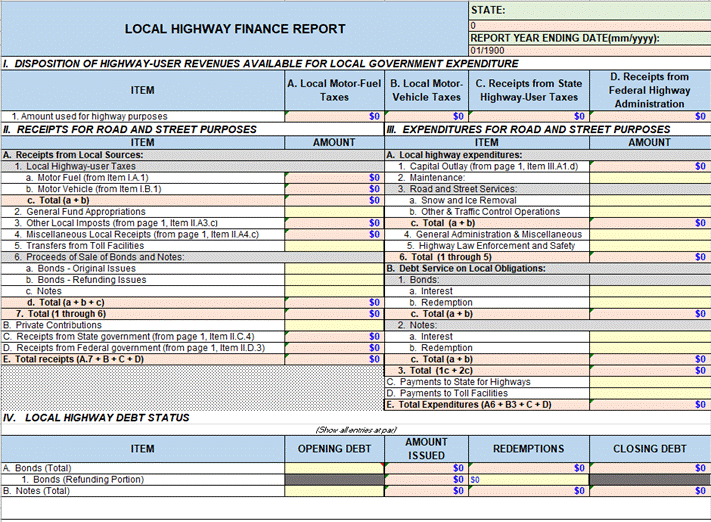Screen dimensions: 711x522
Task: Select the '7. Total (1 through 6)' $0 amount
Action: [x=334, y=314]
